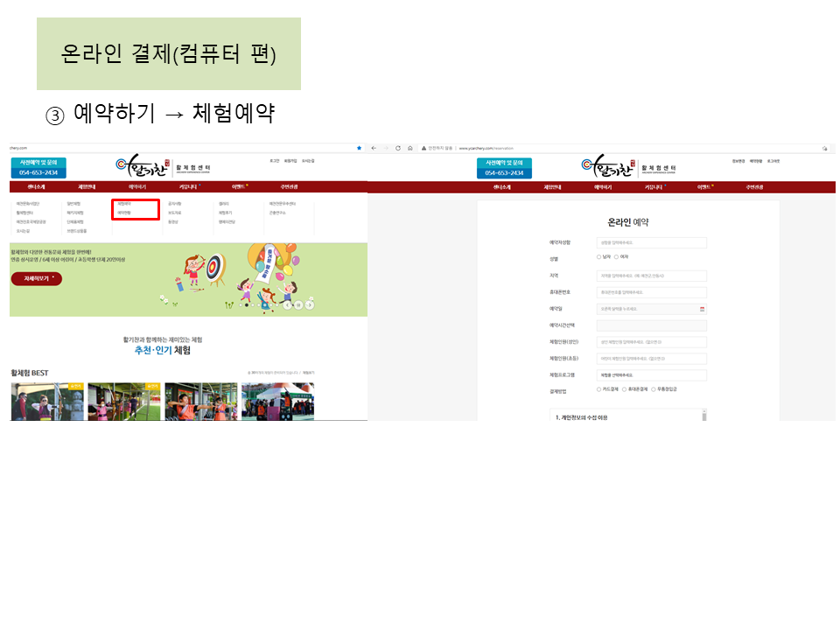
Task: Click 정보변경 link on the reservation page
Action: click(x=738, y=161)
